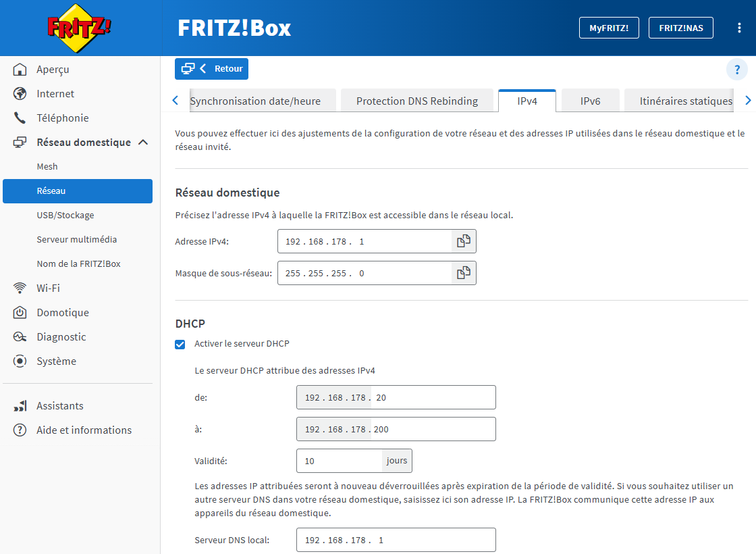Open the Protection DNS Rebinding tab
The height and width of the screenshot is (554, 756).
click(x=417, y=101)
